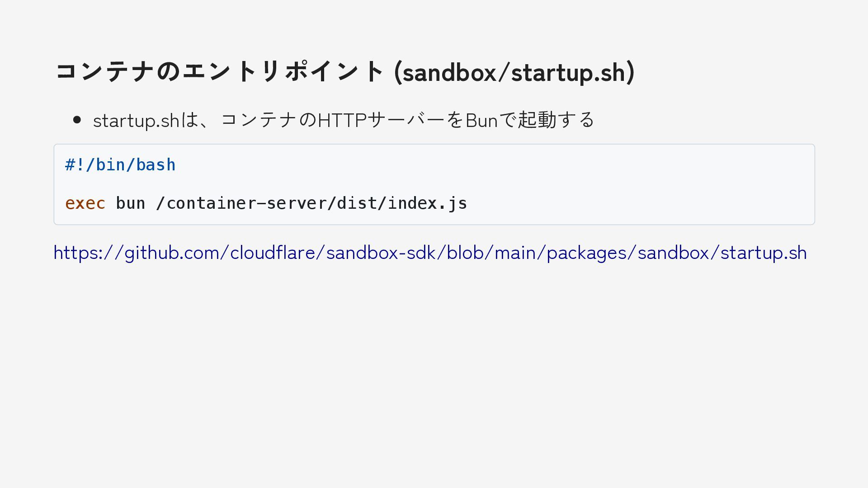Click the word bun in the code
Viewport: 868px width, 488px height.
point(130,203)
